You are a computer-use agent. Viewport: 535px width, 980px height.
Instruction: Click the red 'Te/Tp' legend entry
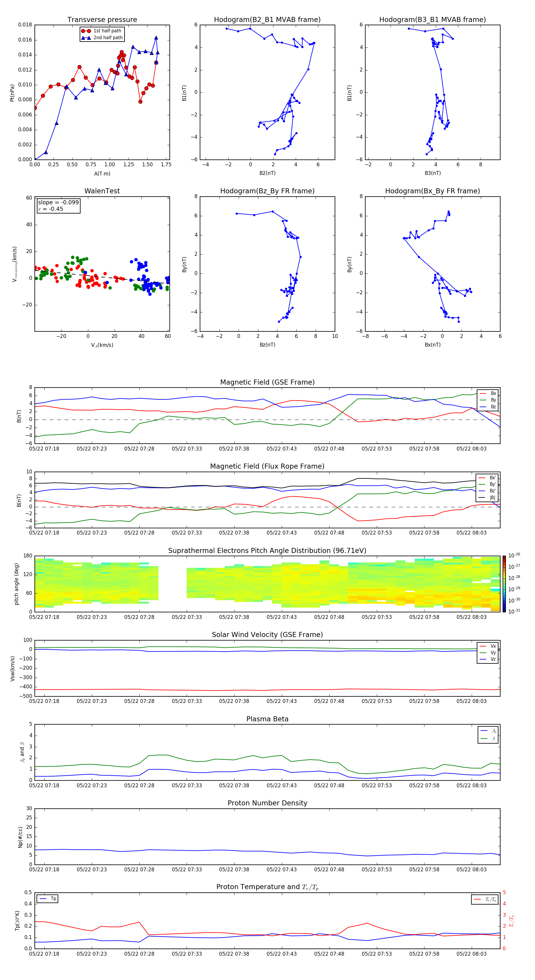point(485,900)
